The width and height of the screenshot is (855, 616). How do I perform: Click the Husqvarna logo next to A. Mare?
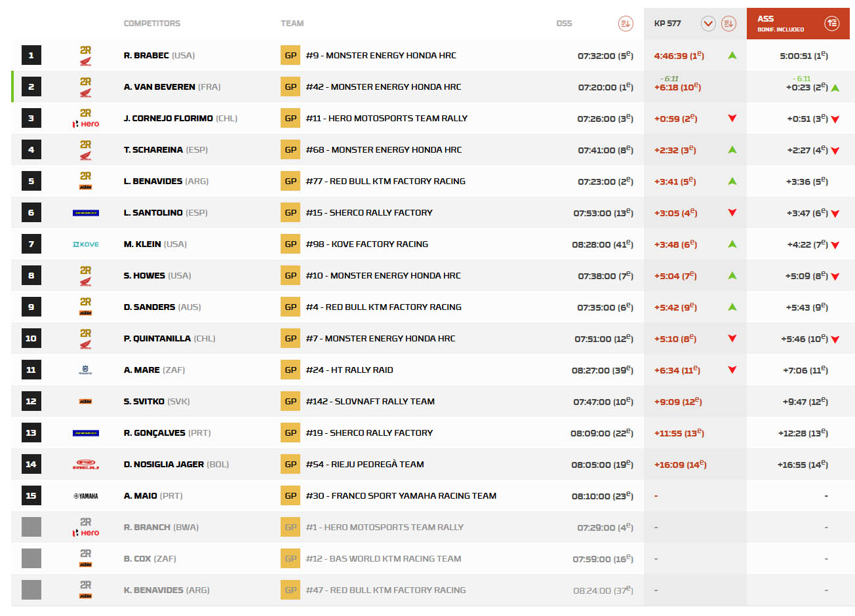(85, 370)
